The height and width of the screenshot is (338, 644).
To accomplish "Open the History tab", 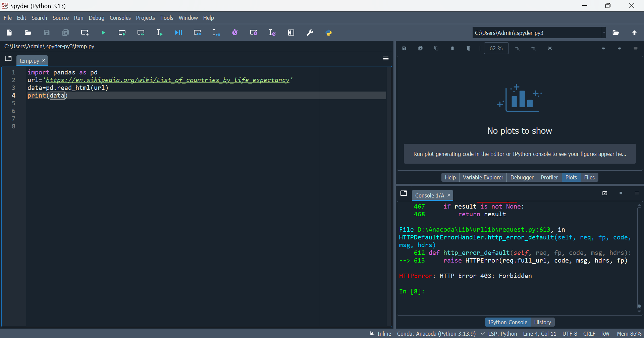I will coord(542,322).
